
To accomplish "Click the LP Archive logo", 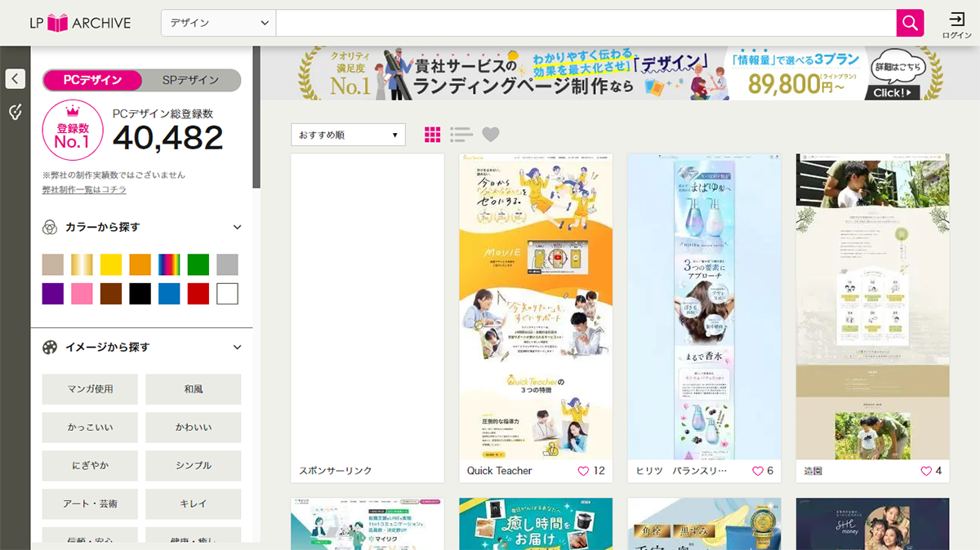I will click(79, 23).
